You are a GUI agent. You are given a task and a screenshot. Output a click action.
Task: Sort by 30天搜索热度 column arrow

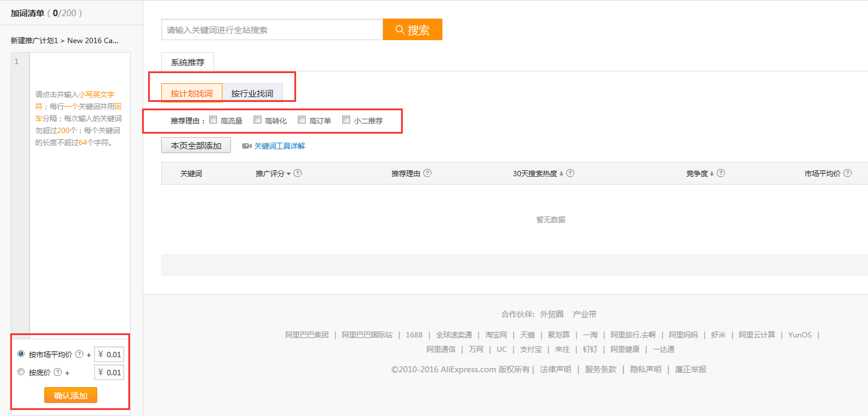(x=562, y=174)
